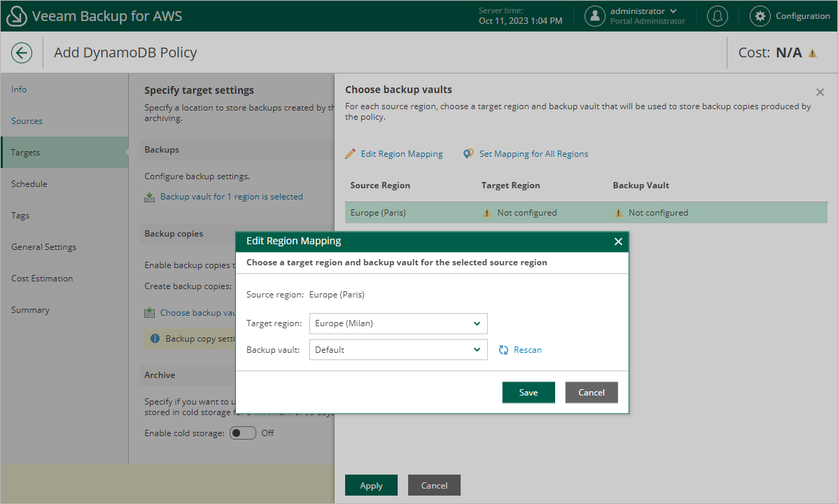Viewport: 838px width, 504px height.
Task: Click the pencil icon for Edit Region Mapping
Action: point(350,154)
